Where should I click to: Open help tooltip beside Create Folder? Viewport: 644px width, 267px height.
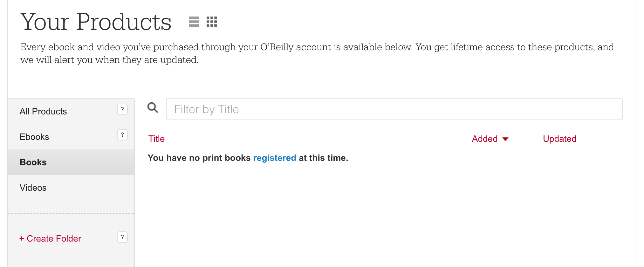[122, 237]
